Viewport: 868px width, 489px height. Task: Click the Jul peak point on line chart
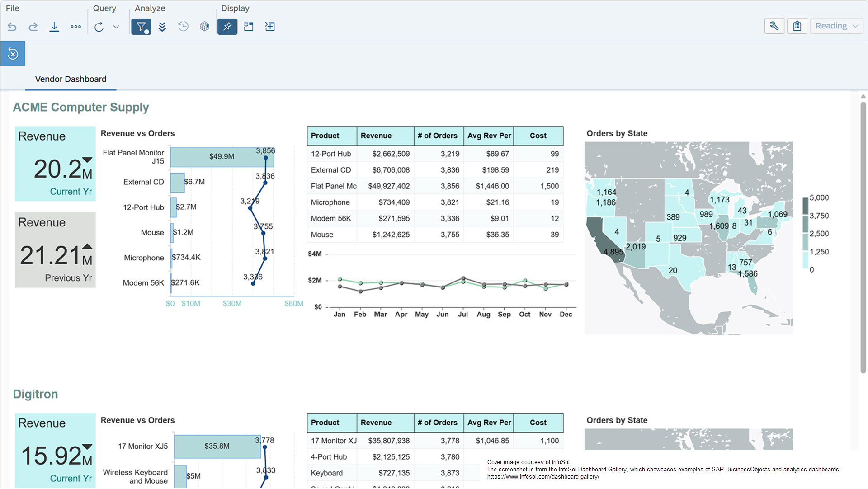coord(463,278)
